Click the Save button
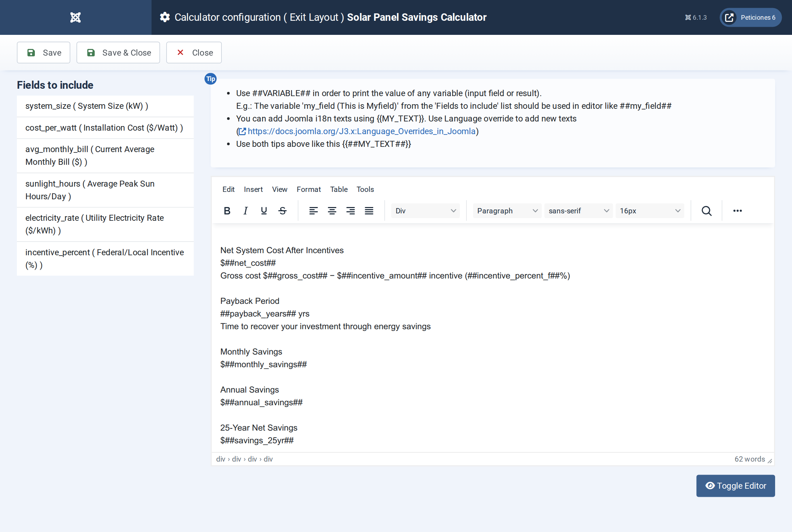This screenshot has width=792, height=532. click(x=44, y=52)
